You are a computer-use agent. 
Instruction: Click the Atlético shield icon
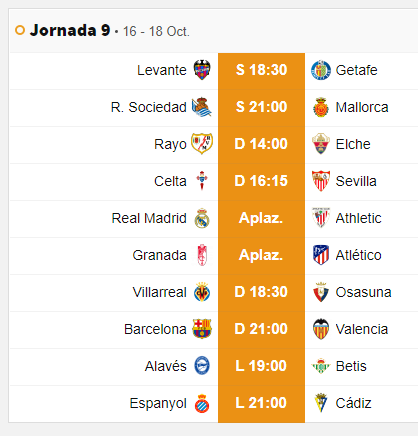click(x=321, y=255)
